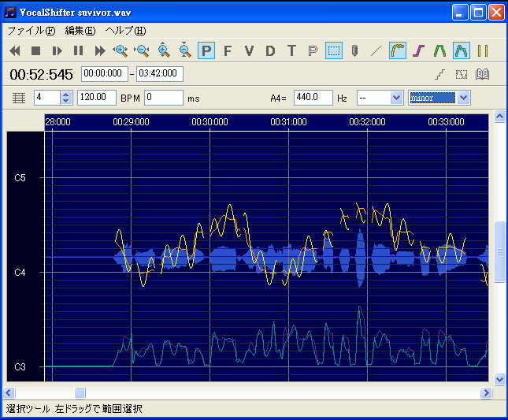Select the pencil draw tool

(354, 51)
